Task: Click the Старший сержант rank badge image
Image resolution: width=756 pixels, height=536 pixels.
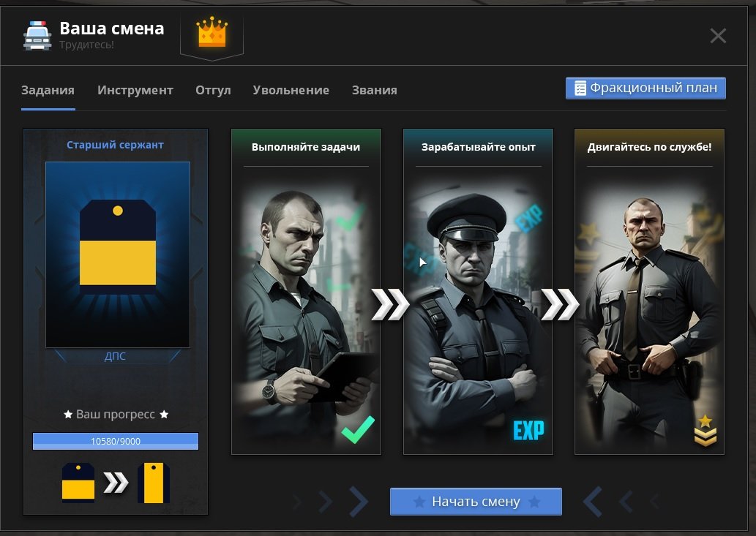Action: (x=118, y=254)
